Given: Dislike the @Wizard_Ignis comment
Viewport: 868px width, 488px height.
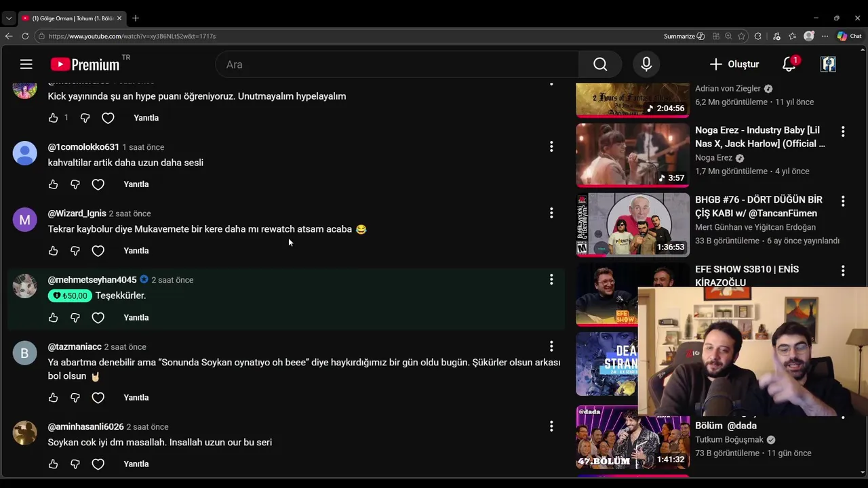Looking at the screenshot, I should click(x=75, y=251).
